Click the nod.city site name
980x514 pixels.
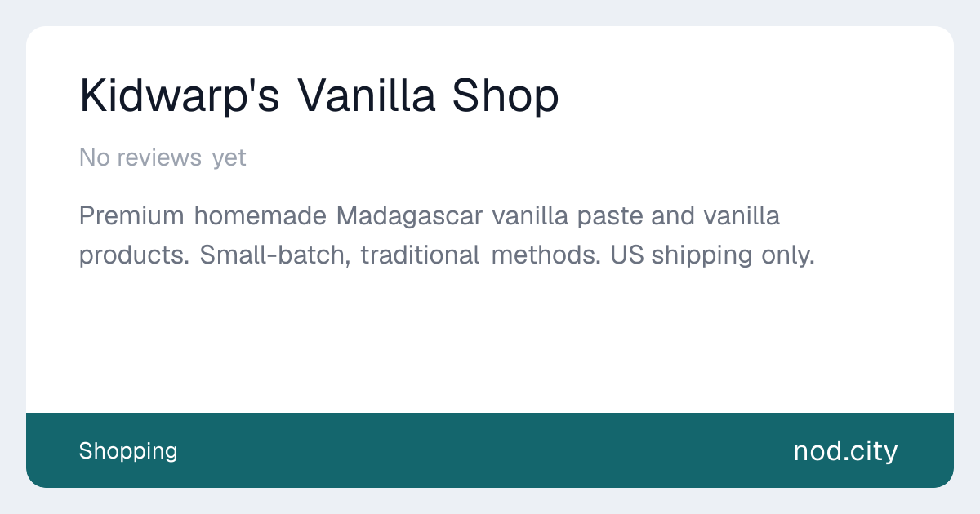point(845,450)
